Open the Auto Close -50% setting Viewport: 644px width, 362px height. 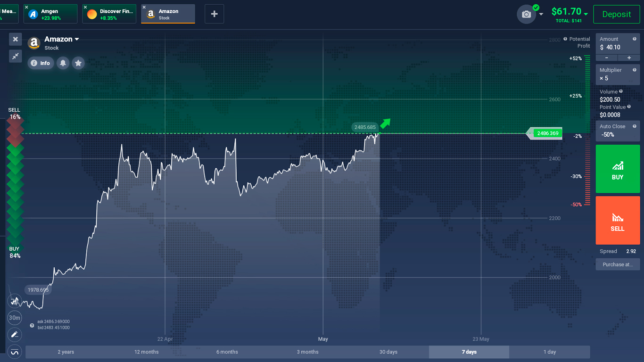coord(618,131)
